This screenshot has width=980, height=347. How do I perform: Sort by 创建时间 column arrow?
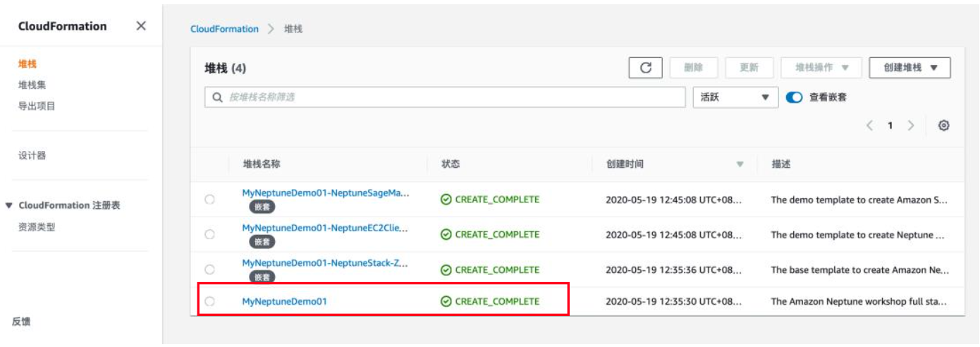(x=740, y=164)
